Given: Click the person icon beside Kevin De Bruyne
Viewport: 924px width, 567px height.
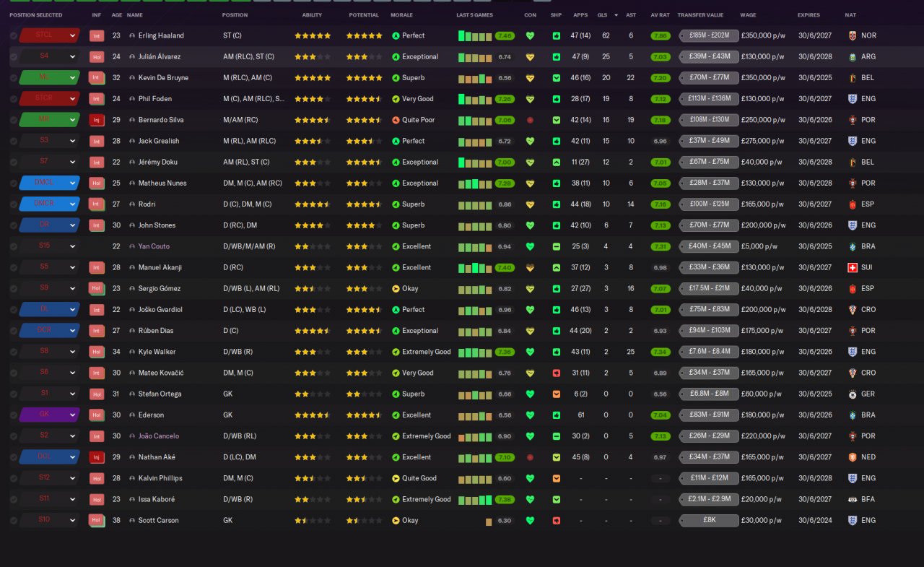Looking at the screenshot, I should pyautogui.click(x=132, y=78).
